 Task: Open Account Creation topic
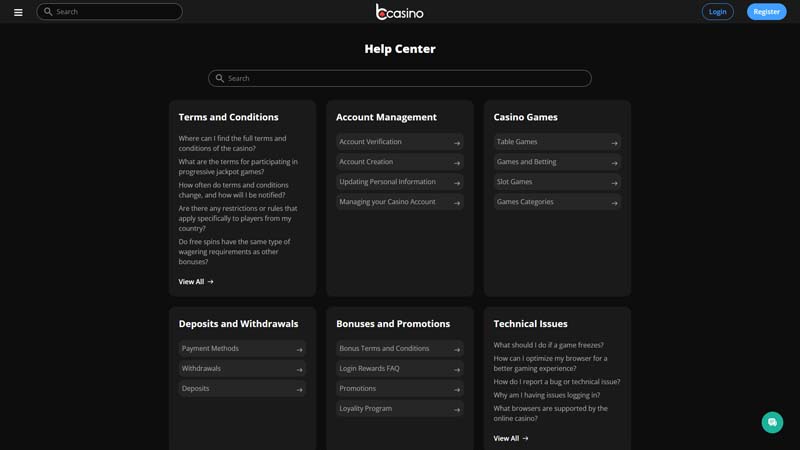399,162
